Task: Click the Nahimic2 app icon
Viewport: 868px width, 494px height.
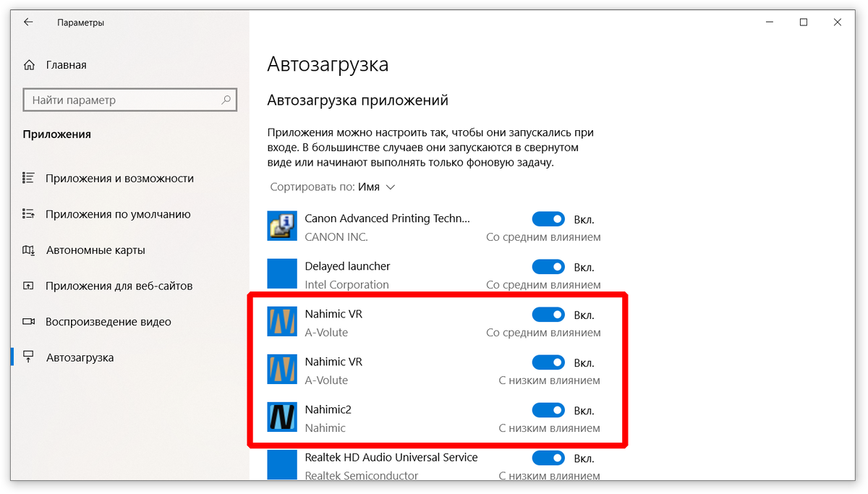Action: pyautogui.click(x=282, y=417)
